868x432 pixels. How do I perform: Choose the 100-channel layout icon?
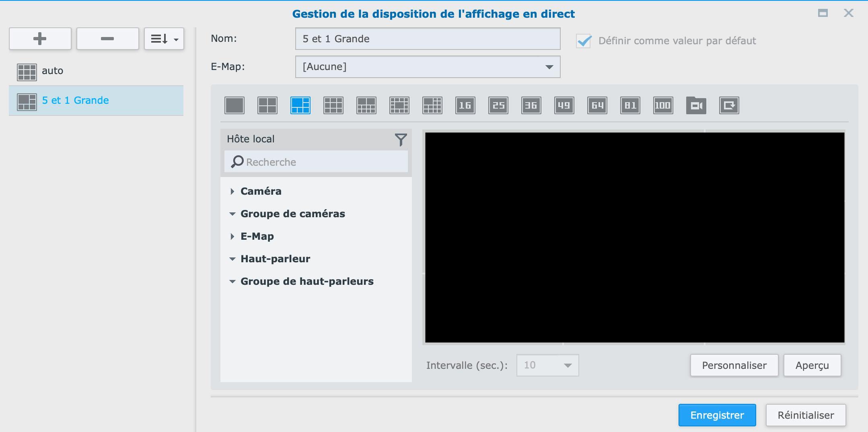(x=663, y=106)
